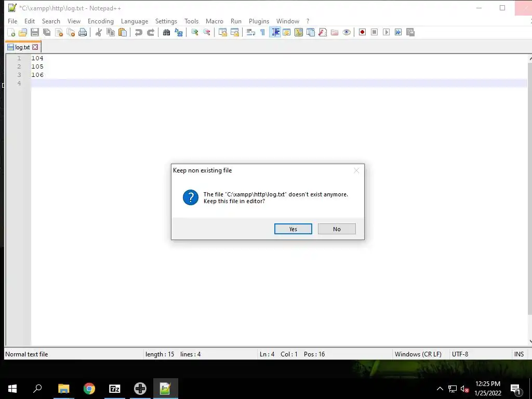Open the Settings menu

[166, 21]
